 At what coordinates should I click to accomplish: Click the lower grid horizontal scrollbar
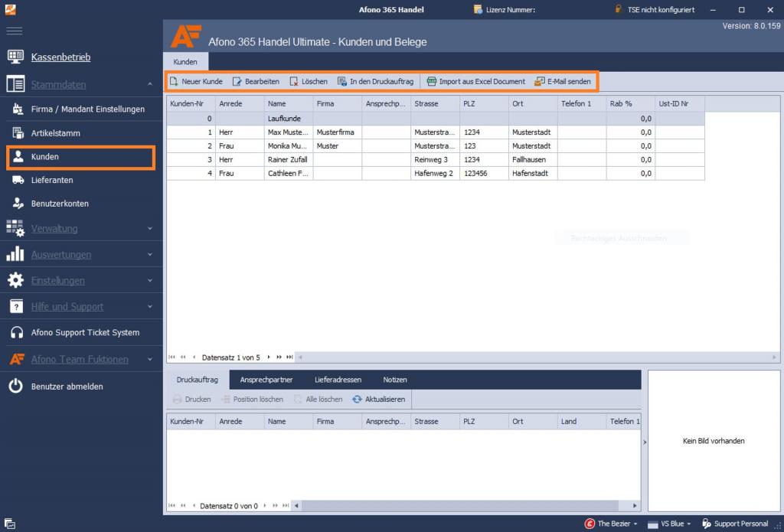(x=466, y=505)
